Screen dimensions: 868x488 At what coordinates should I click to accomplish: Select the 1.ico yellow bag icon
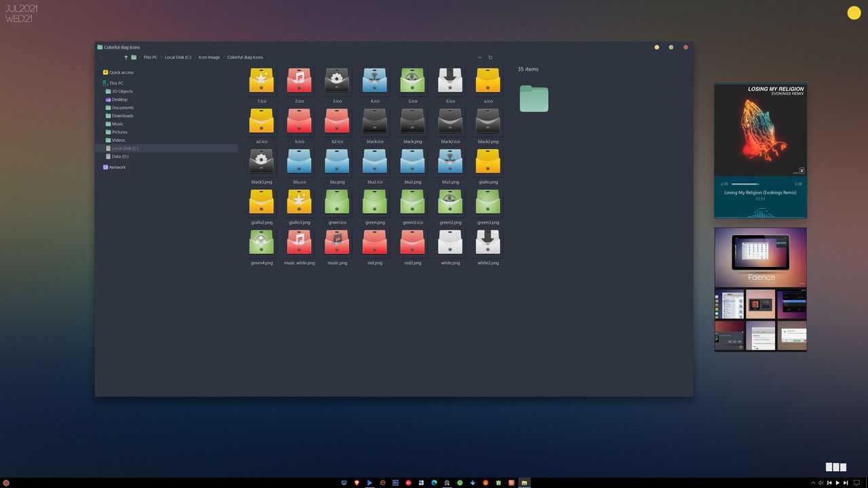[x=262, y=80]
